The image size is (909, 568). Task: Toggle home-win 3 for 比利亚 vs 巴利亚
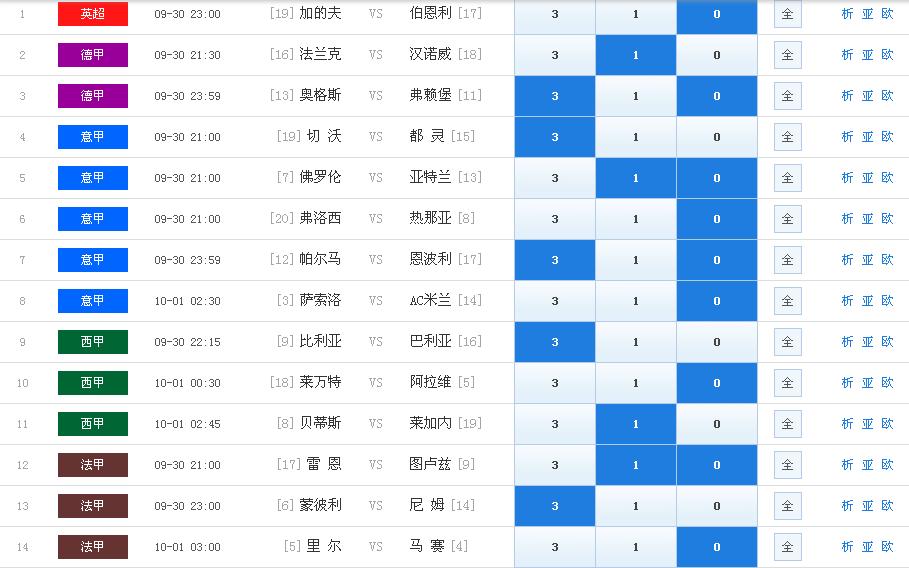click(555, 342)
